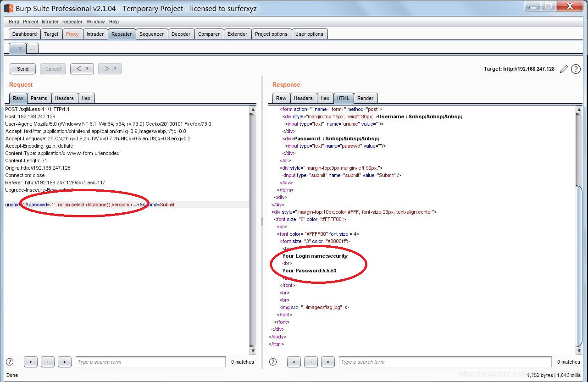Switch to the Intruder tool tab
The image size is (588, 382).
pos(95,34)
